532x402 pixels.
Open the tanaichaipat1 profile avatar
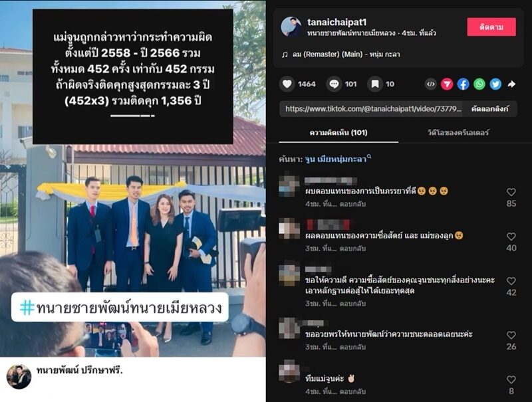point(291,27)
